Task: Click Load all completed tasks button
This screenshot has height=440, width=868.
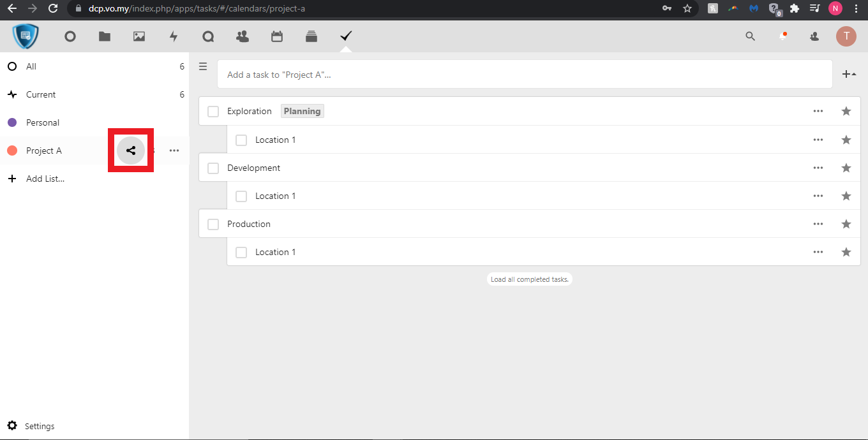Action: (x=529, y=279)
